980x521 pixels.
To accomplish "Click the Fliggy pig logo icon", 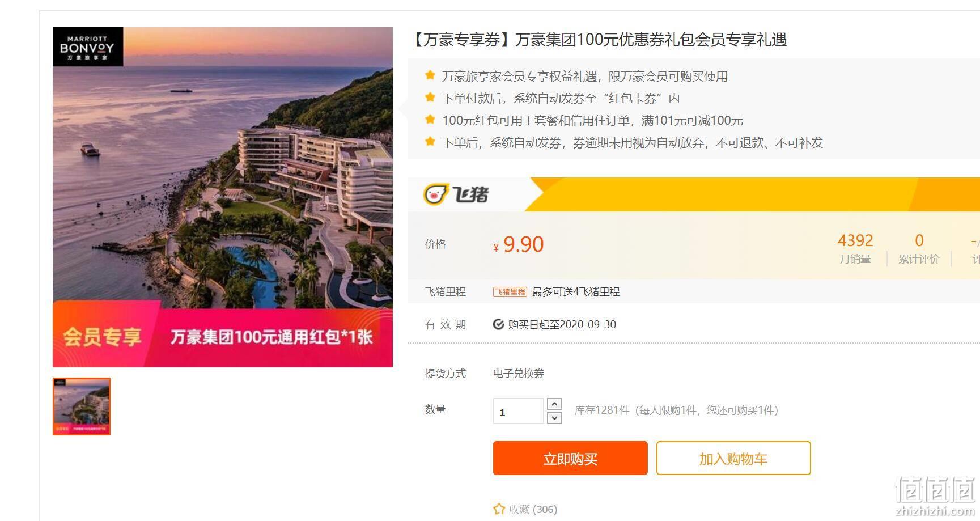I will point(436,194).
